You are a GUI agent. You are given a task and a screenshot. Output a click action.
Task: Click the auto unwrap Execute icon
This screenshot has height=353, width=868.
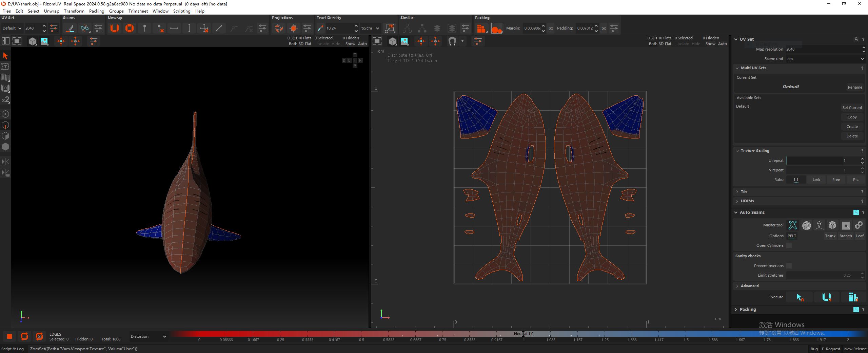tap(826, 297)
